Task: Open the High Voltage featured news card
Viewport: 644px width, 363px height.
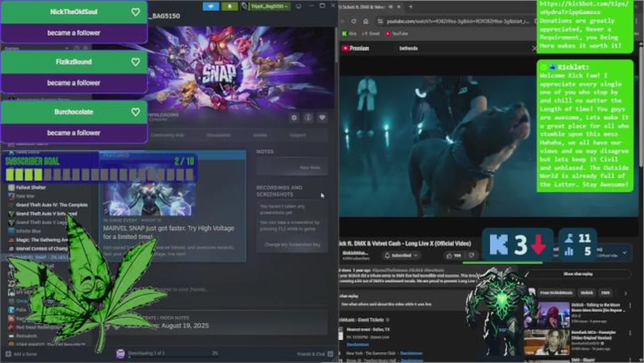Action: pos(172,206)
